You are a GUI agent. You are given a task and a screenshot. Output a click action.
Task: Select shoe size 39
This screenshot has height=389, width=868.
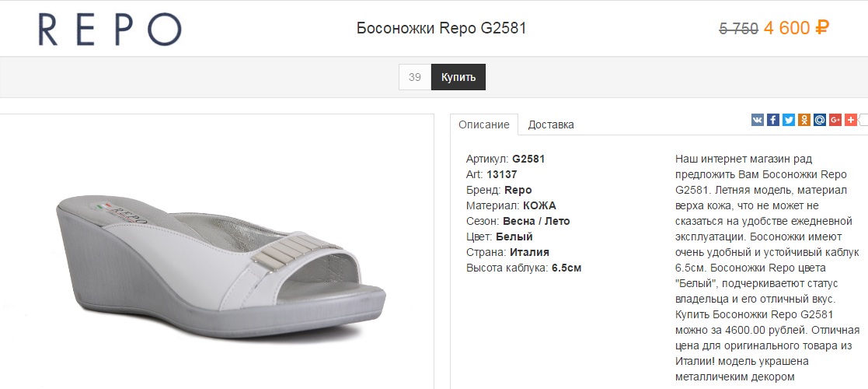(x=415, y=77)
